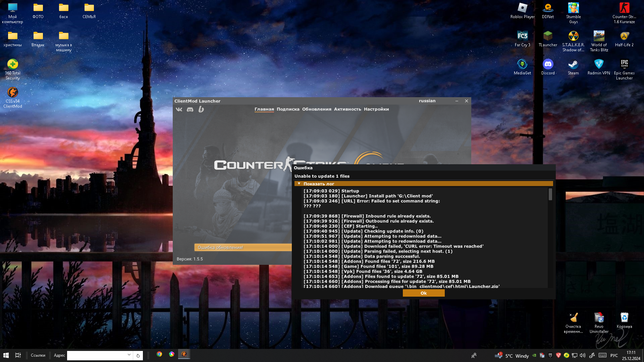Open the Активность tab

pos(347,109)
